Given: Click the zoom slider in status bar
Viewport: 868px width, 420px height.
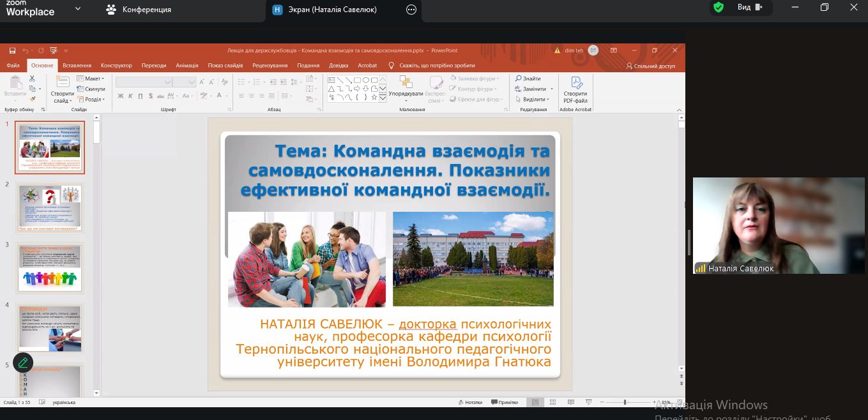Looking at the screenshot, I should [x=625, y=402].
